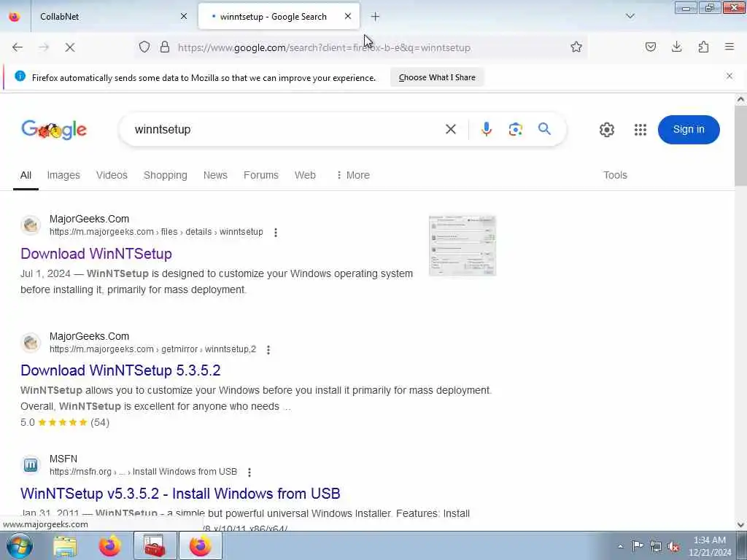This screenshot has width=747, height=560.
Task: Open the WinNTSetup screenshot thumbnail
Action: coord(462,246)
